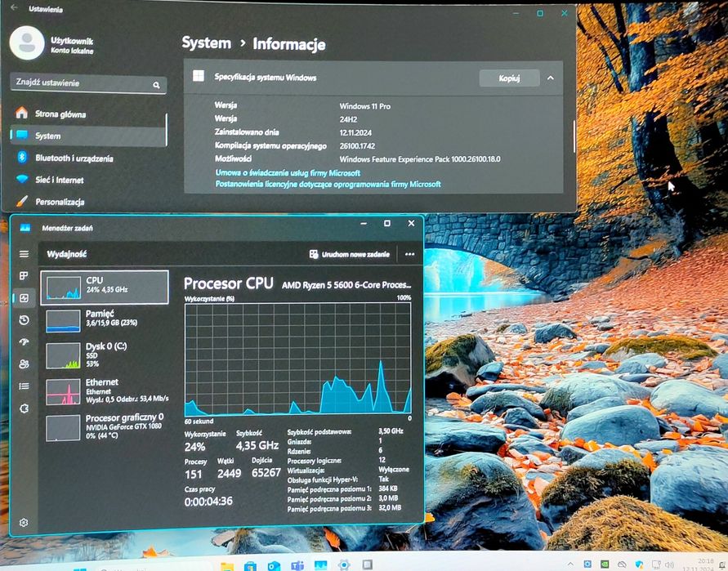Click the CPU mini graph thumbnail
Image resolution: width=728 pixels, height=571 pixels.
click(x=63, y=288)
